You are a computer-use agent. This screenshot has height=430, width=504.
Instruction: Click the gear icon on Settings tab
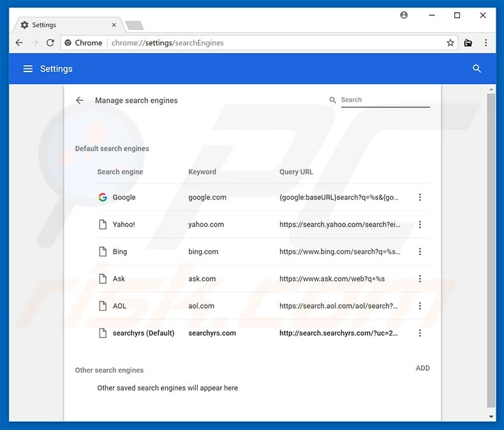[24, 25]
